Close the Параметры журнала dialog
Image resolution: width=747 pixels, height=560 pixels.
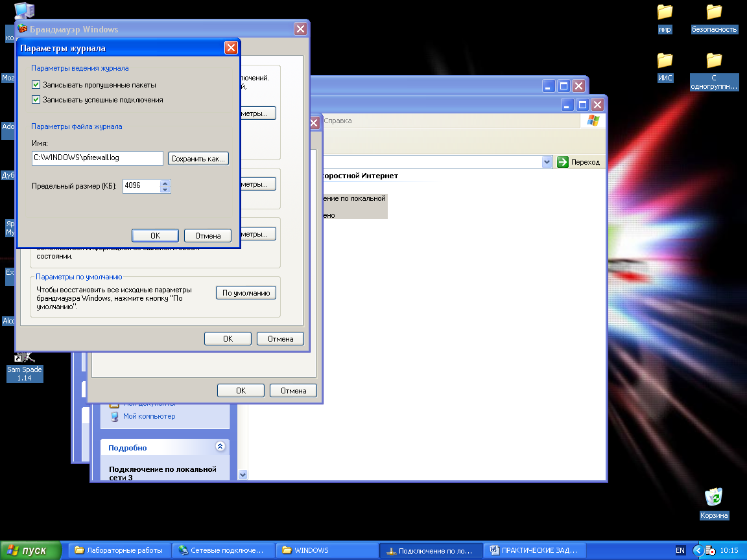point(231,47)
